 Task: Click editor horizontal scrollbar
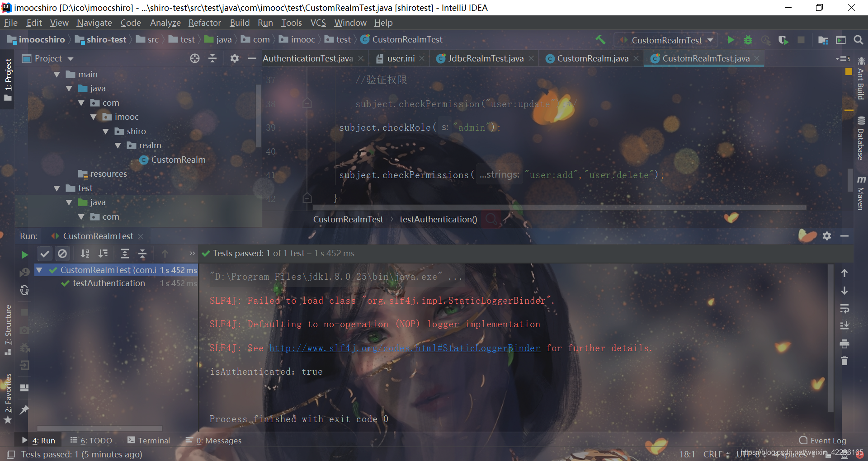click(x=560, y=207)
